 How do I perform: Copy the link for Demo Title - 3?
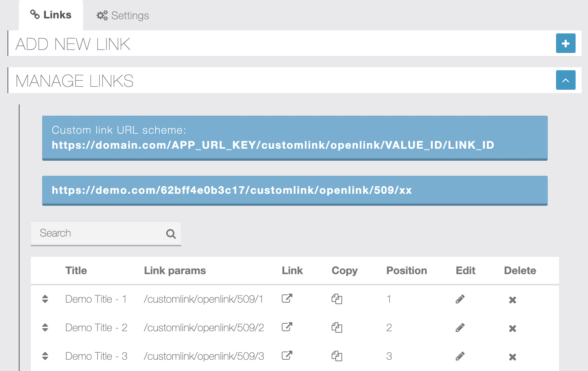coord(337,356)
